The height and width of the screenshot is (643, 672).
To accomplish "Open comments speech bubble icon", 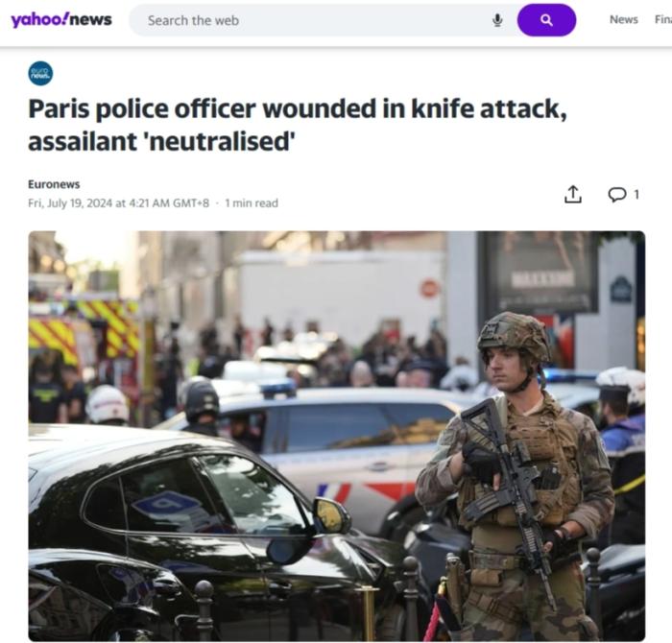I will coord(616,195).
